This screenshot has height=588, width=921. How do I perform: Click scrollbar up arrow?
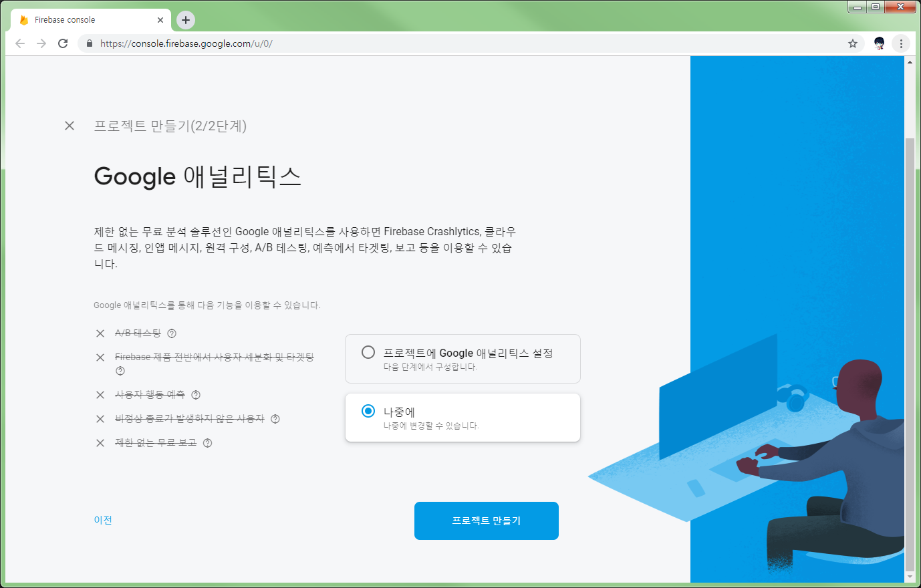point(910,61)
